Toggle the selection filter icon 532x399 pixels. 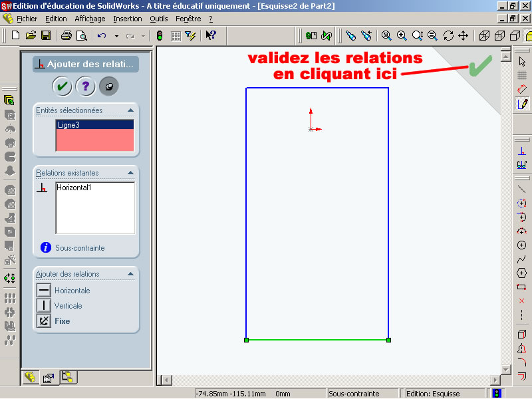click(190, 35)
